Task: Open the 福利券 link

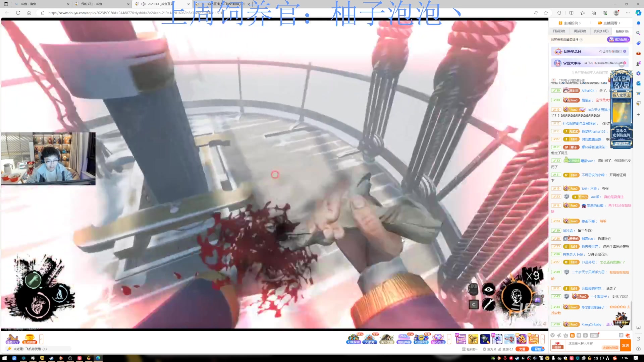Action: (x=470, y=349)
